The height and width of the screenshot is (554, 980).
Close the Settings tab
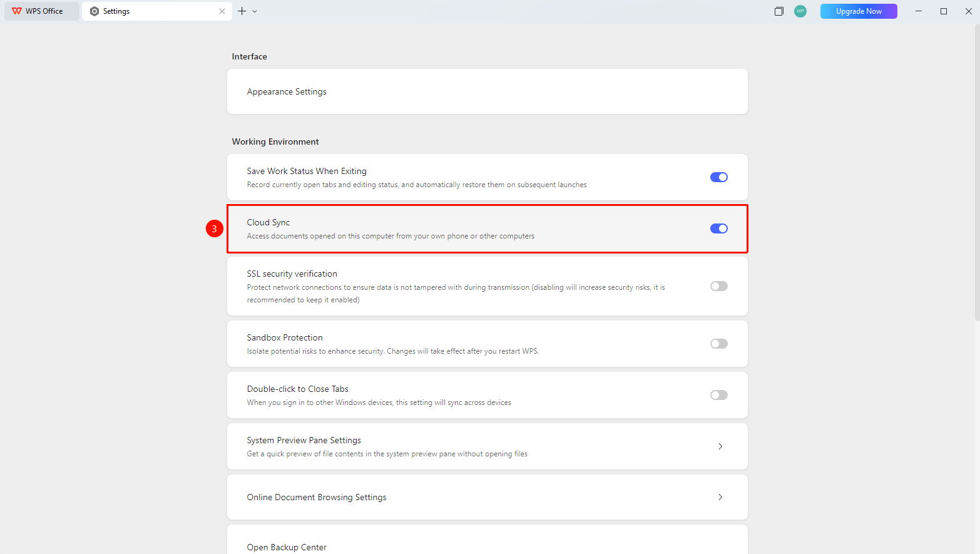click(x=222, y=11)
